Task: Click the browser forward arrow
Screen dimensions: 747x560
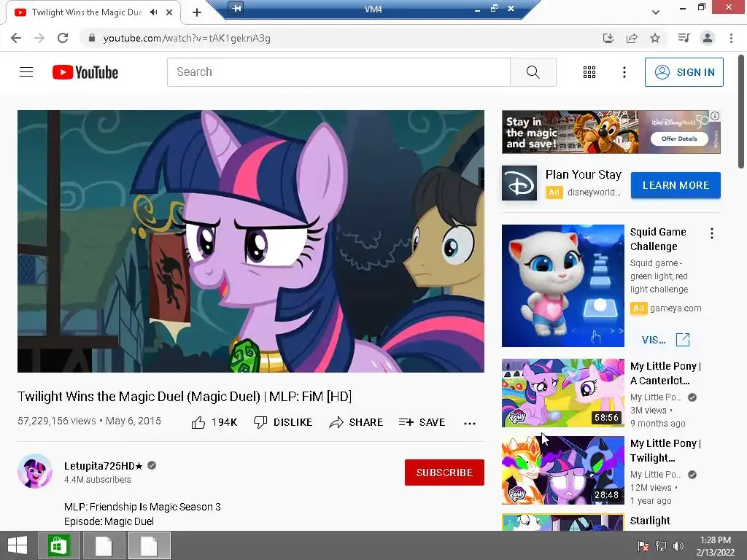Action: pos(39,38)
